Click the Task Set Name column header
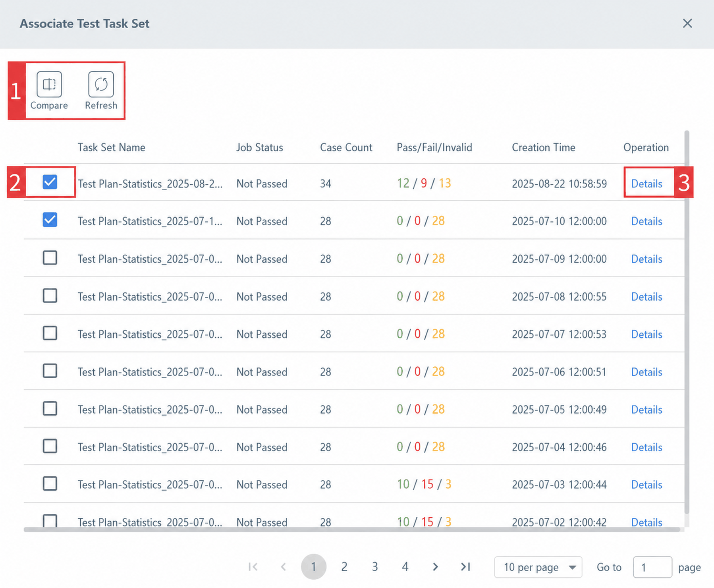This screenshot has width=714, height=588. pos(111,147)
